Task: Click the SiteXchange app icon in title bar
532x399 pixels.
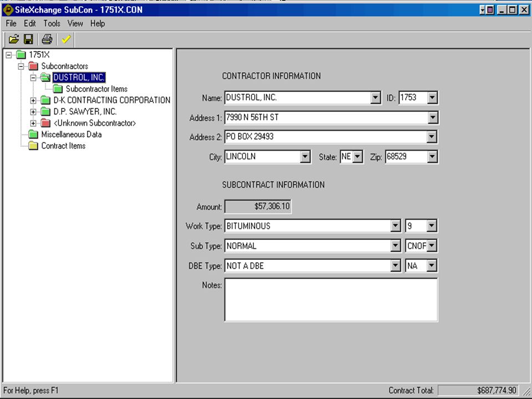Action: [x=8, y=9]
